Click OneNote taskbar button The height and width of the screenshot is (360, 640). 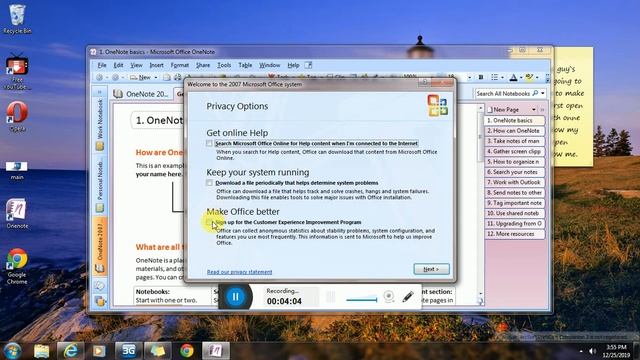[216, 351]
